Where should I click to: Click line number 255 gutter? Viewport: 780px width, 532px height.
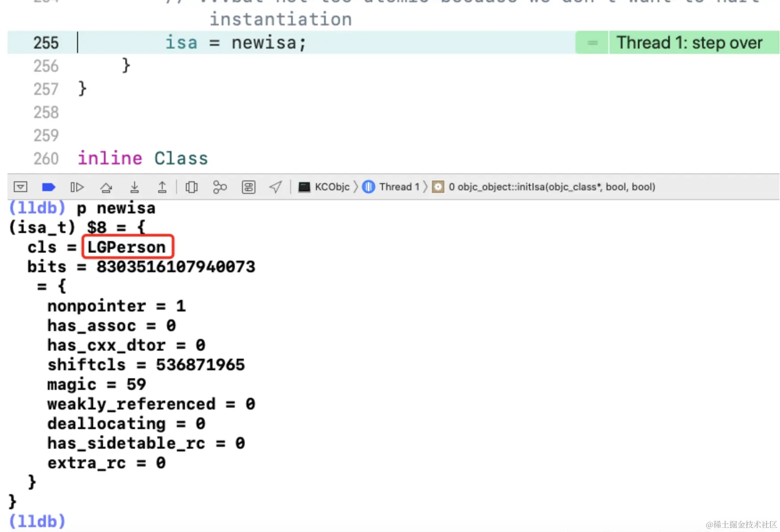tap(46, 43)
